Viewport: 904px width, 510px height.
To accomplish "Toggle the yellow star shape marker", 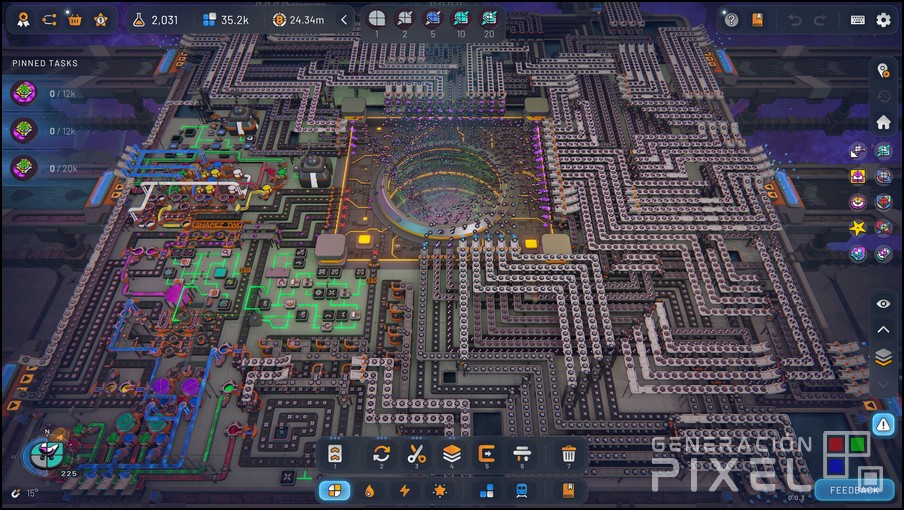I will point(857,228).
